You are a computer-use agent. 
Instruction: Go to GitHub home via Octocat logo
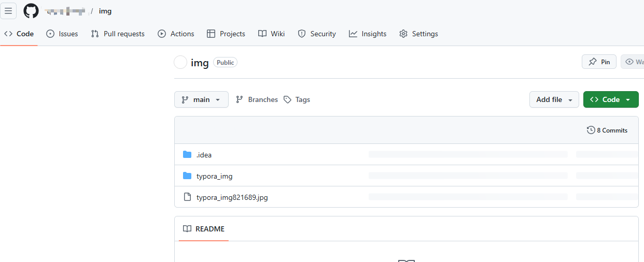point(31,11)
